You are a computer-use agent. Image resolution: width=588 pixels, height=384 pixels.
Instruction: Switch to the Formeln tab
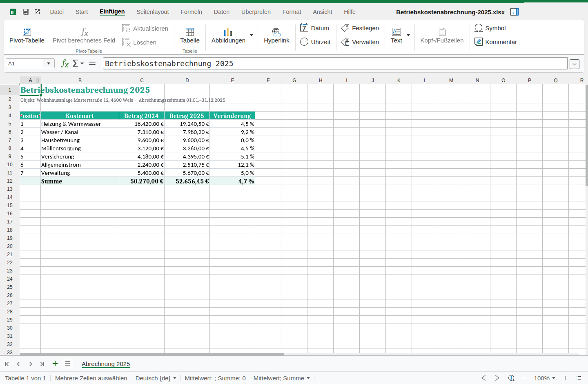coord(192,12)
